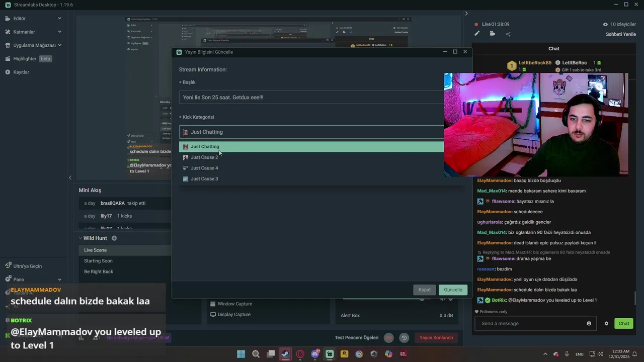Open Opera browser from the taskbar

click(x=300, y=354)
